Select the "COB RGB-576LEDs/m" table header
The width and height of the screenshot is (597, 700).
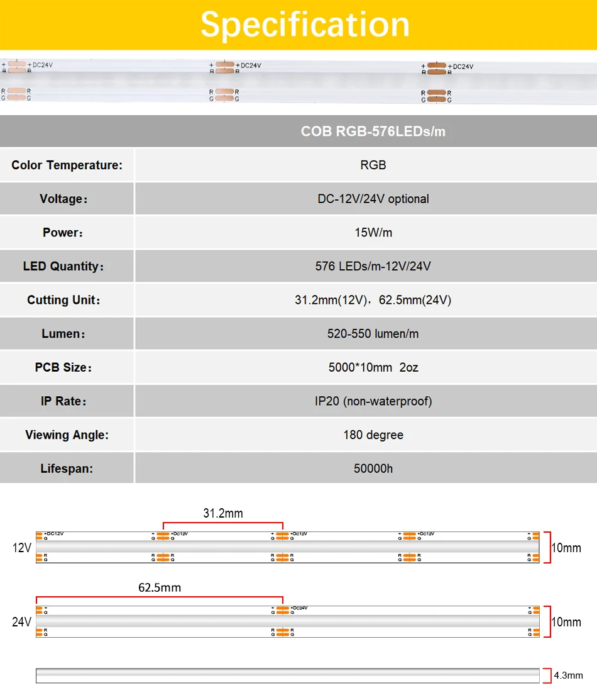[373, 131]
